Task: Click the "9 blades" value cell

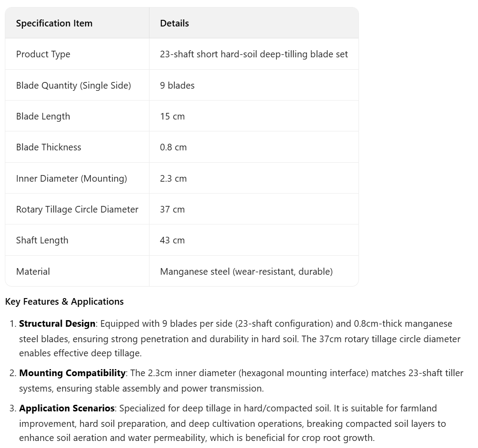Action: (177, 86)
